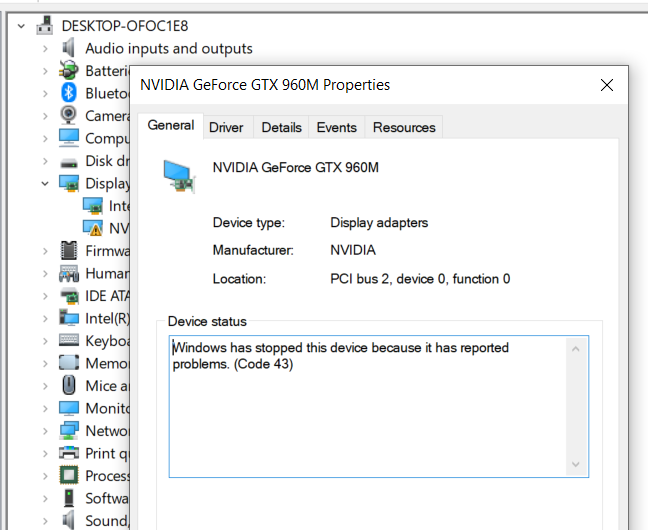The height and width of the screenshot is (530, 648).
Task: Click the Bluetooth device icon
Action: tap(69, 93)
